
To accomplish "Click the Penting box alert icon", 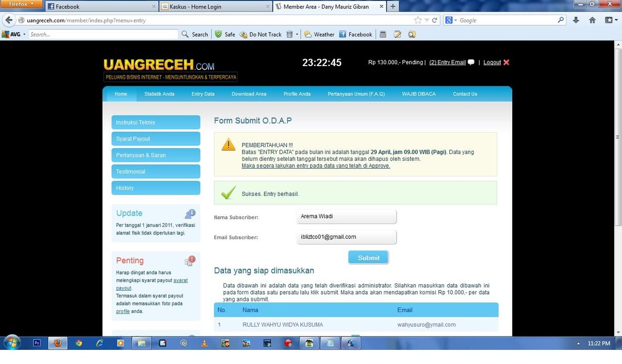I will pos(190,261).
